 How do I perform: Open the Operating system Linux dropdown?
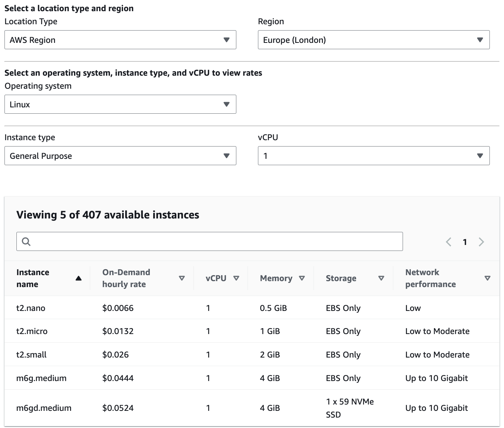(x=120, y=104)
